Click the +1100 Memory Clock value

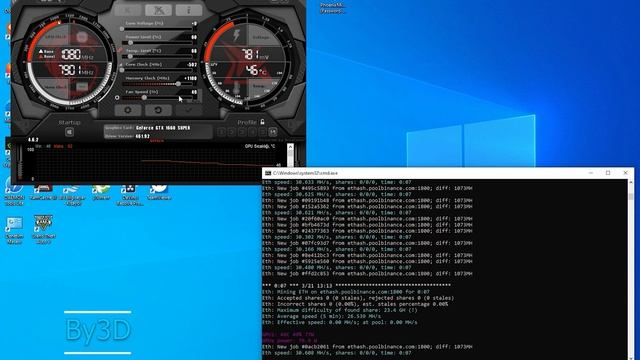coord(191,78)
